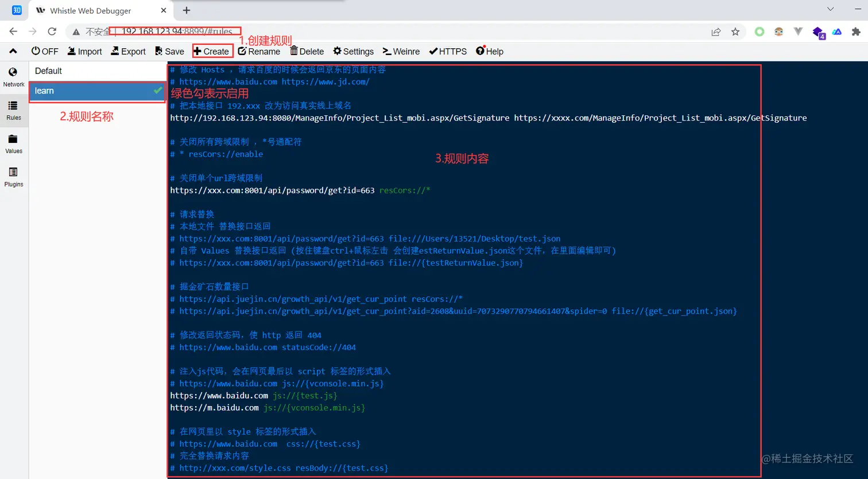Close the Whistle Web Debugger tab
The width and height of the screenshot is (868, 479).
click(x=164, y=10)
